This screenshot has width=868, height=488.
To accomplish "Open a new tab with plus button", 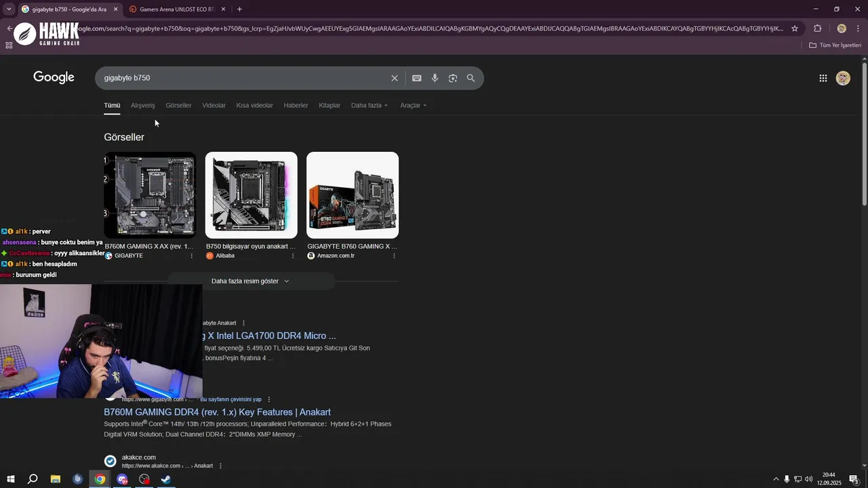I will (x=239, y=9).
